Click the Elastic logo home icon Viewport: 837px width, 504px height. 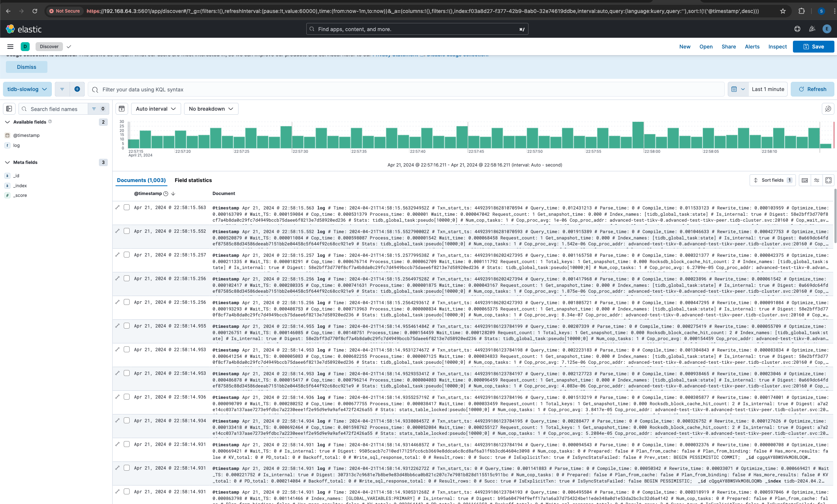[x=10, y=29]
